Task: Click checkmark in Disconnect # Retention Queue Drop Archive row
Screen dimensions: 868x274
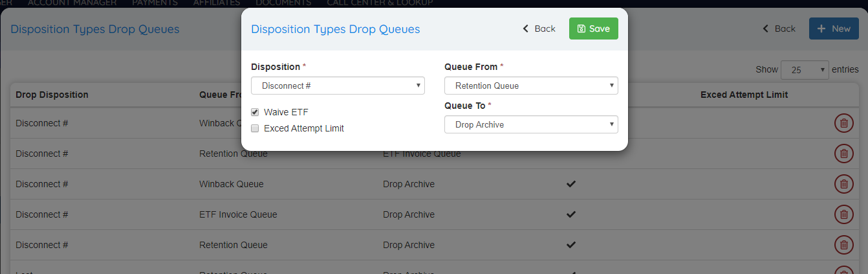Action: point(571,245)
